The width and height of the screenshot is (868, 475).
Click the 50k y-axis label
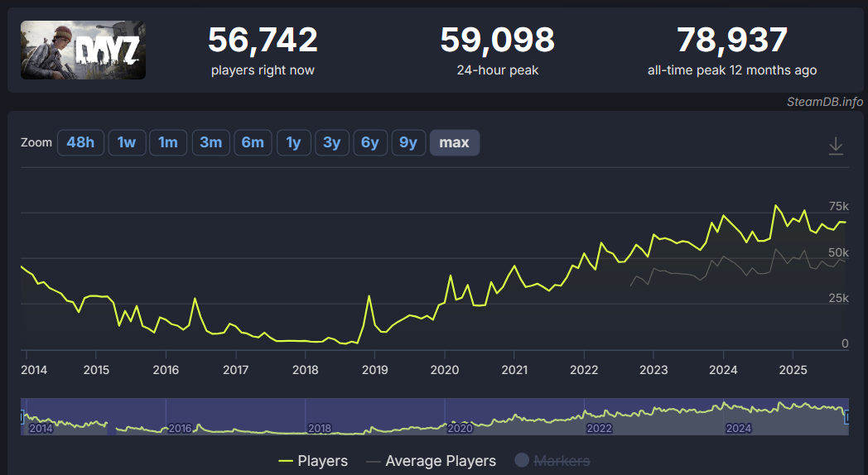pyautogui.click(x=839, y=252)
